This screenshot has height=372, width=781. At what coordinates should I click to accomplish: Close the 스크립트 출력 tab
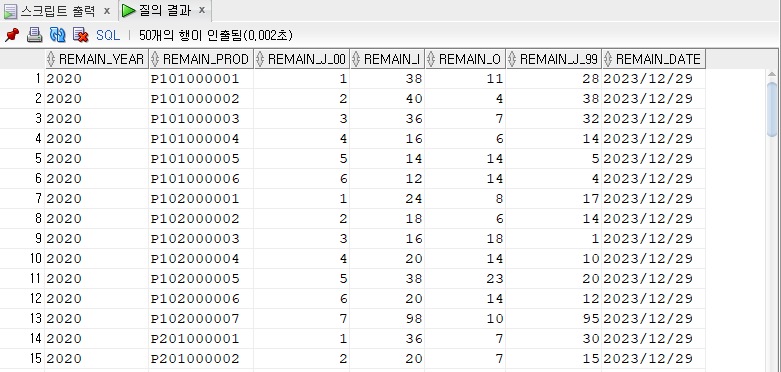(x=107, y=10)
